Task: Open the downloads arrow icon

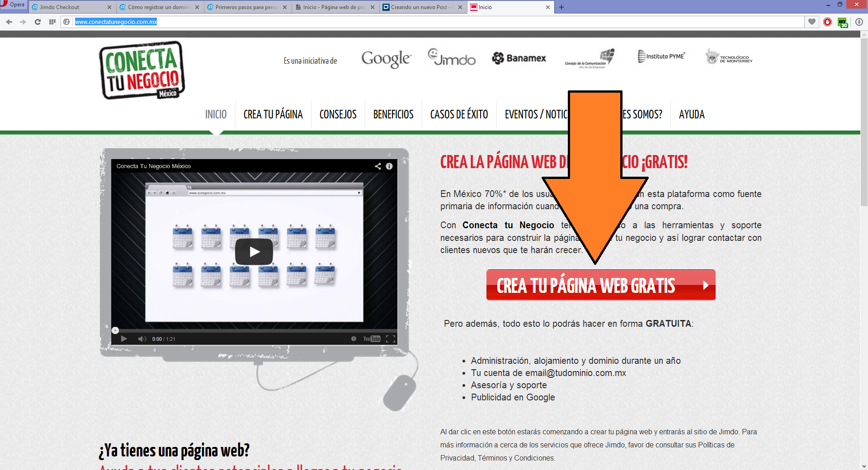Action: click(859, 22)
